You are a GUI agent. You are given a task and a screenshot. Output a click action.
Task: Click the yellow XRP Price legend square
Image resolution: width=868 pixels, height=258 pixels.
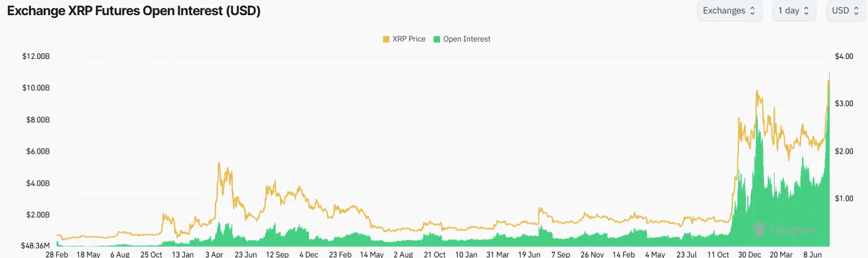[386, 39]
